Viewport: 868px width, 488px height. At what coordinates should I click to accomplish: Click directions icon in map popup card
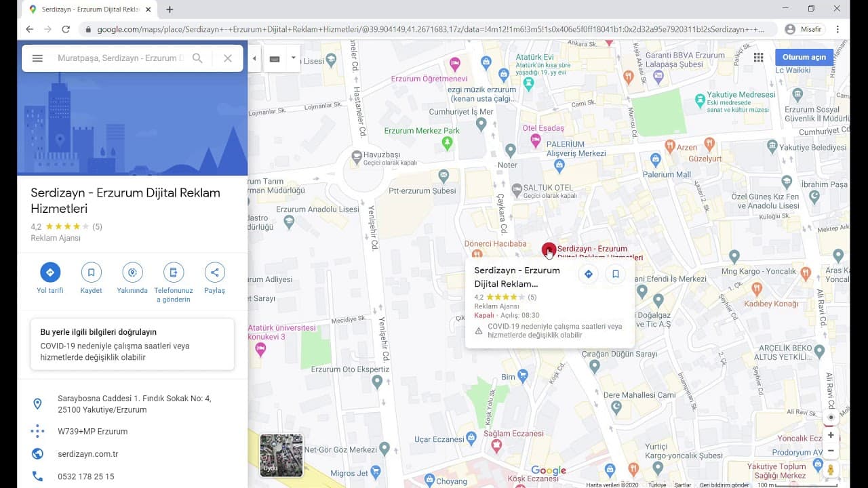(x=588, y=274)
